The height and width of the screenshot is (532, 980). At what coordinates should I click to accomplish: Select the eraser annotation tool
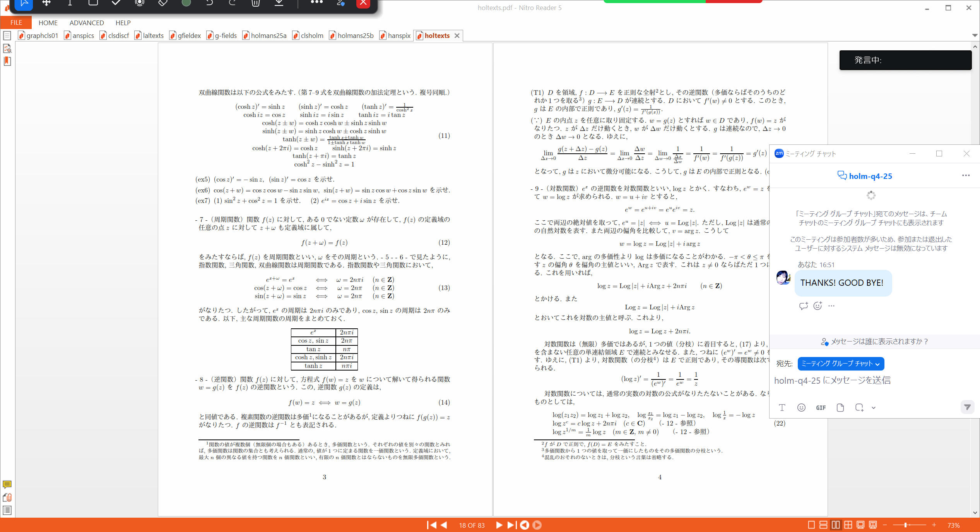(163, 3)
